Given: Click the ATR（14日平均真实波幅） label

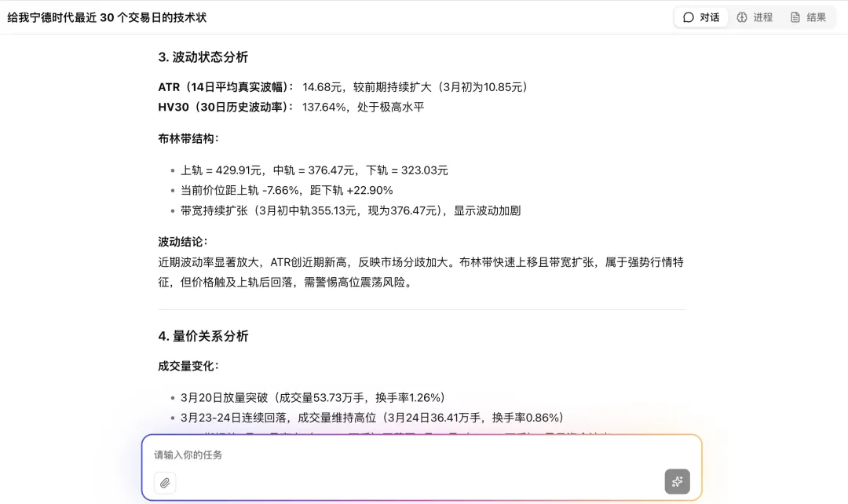Looking at the screenshot, I should 225,87.
